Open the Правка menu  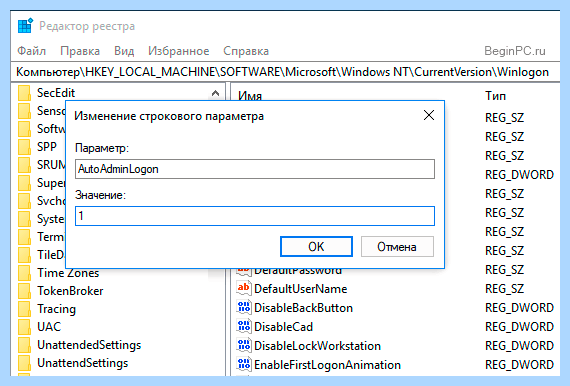coord(80,51)
